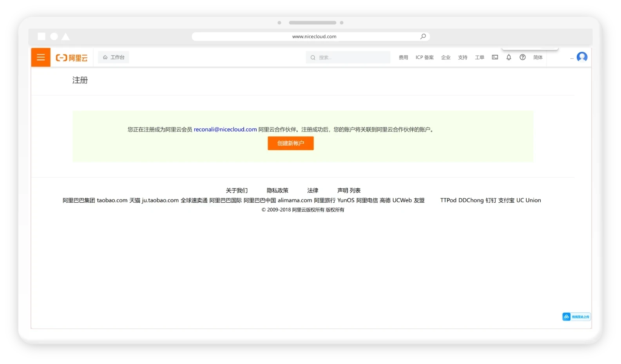
Task: Click the 阿里电信 footer link
Action: coord(367,200)
